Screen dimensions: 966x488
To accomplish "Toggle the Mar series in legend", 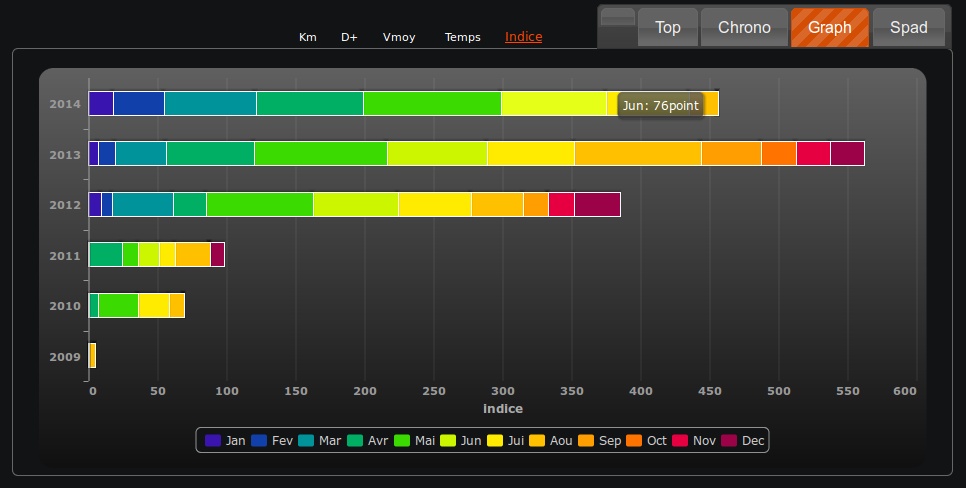I will [319, 441].
